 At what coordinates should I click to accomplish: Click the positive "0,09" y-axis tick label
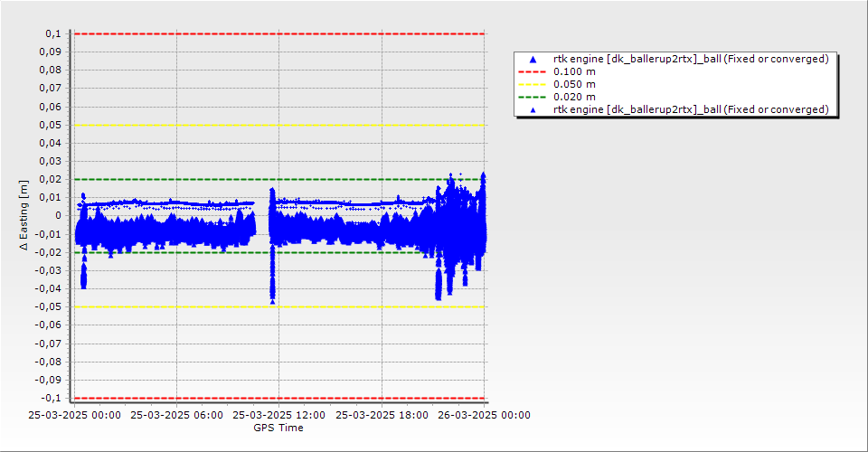[x=51, y=52]
